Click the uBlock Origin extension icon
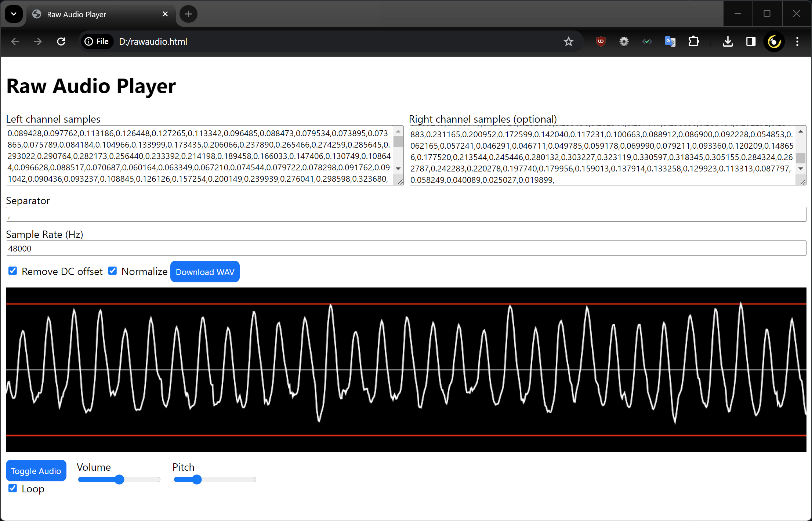Image resolution: width=812 pixels, height=521 pixels. [601, 41]
